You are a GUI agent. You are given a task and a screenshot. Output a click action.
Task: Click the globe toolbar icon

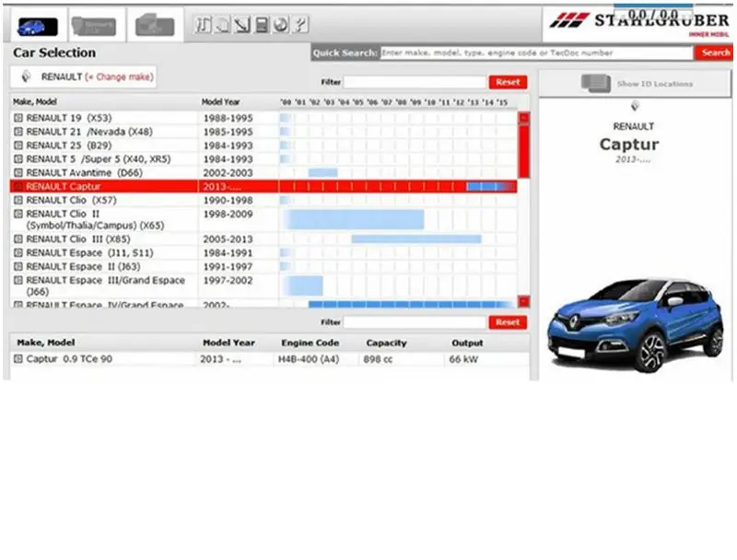point(281,25)
